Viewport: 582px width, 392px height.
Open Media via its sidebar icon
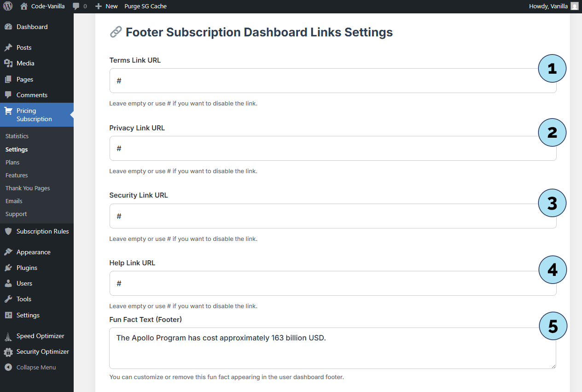[8, 63]
